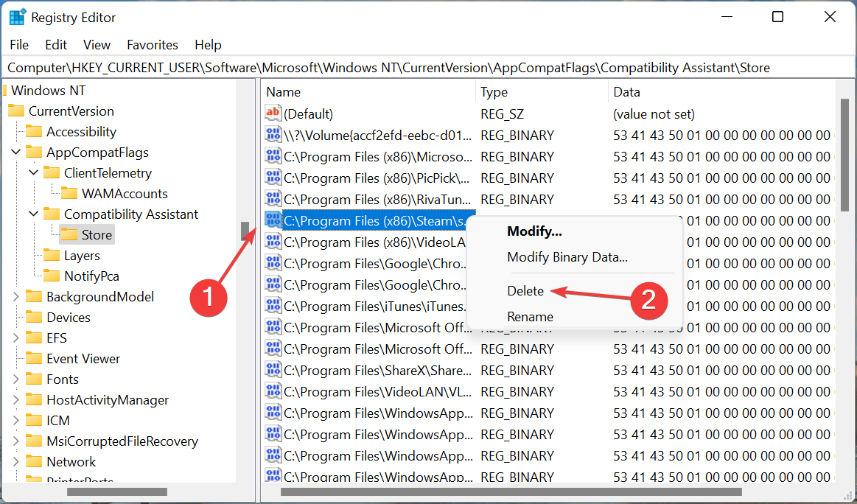Click binary icon beside Program Files\VideoLAN\VL... entry
The height and width of the screenshot is (504, 857).
[273, 391]
